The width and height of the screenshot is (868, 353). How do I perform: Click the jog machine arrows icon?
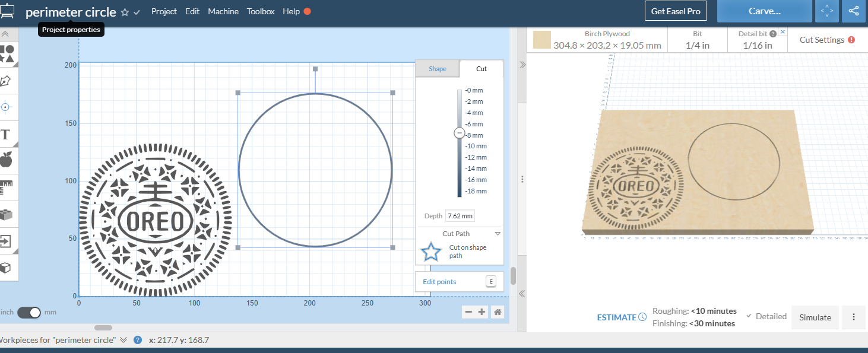tap(826, 11)
